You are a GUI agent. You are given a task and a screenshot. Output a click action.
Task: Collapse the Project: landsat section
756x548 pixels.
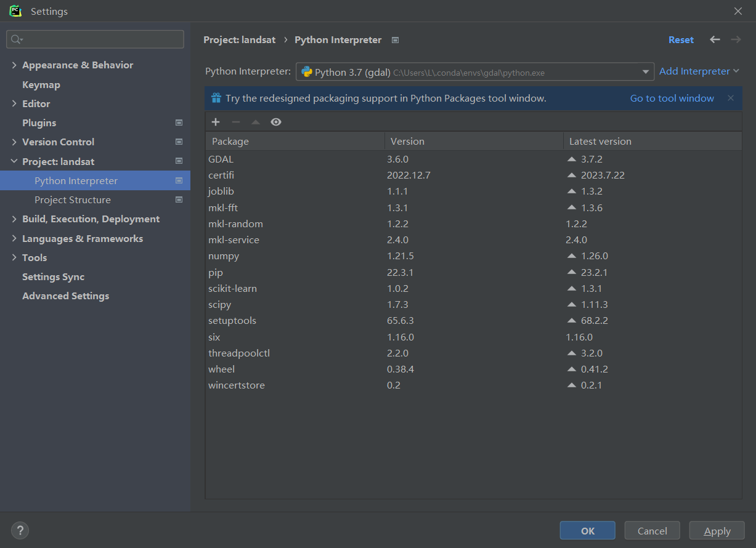tap(14, 161)
